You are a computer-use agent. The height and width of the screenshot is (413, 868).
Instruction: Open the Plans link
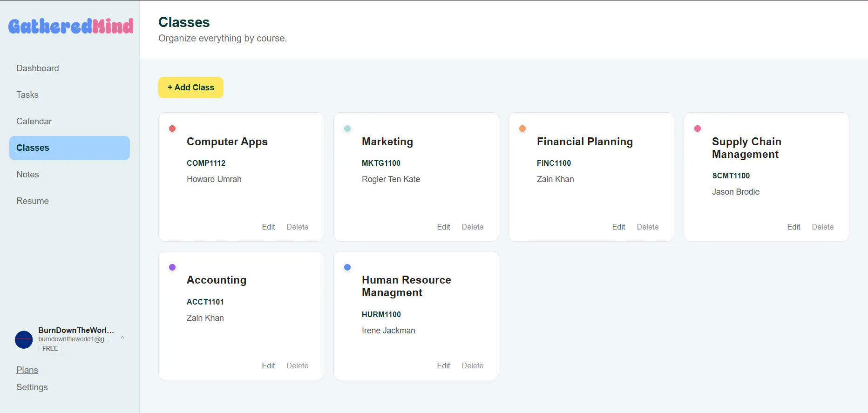(x=27, y=370)
